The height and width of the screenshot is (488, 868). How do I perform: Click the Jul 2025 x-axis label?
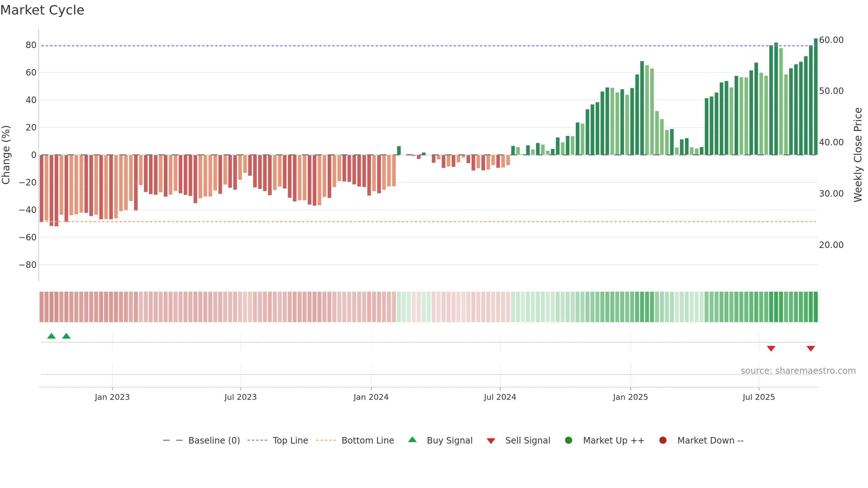tap(759, 397)
